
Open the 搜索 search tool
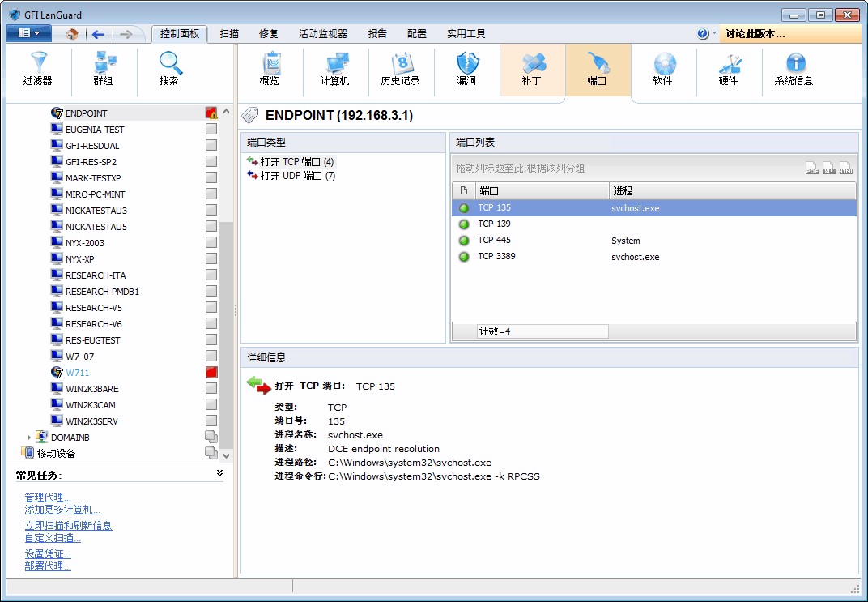(x=169, y=69)
